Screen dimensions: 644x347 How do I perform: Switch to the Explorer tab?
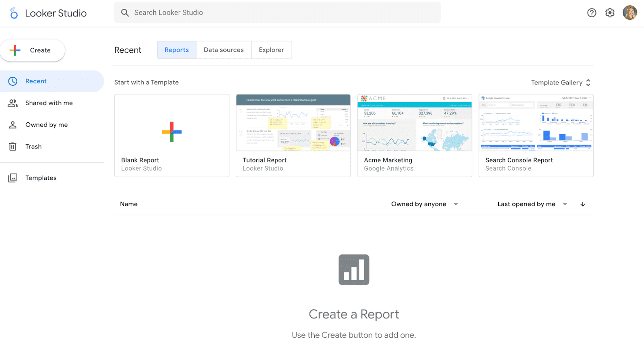(x=271, y=50)
